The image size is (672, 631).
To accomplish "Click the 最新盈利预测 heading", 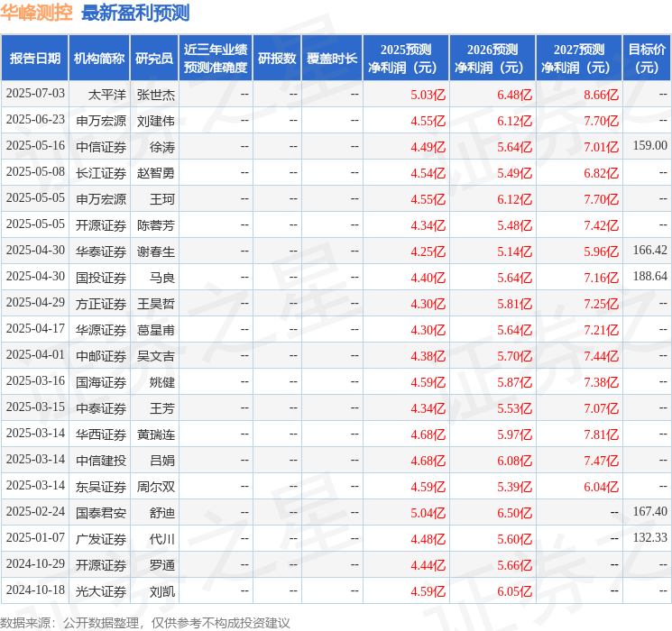I will click(x=135, y=13).
